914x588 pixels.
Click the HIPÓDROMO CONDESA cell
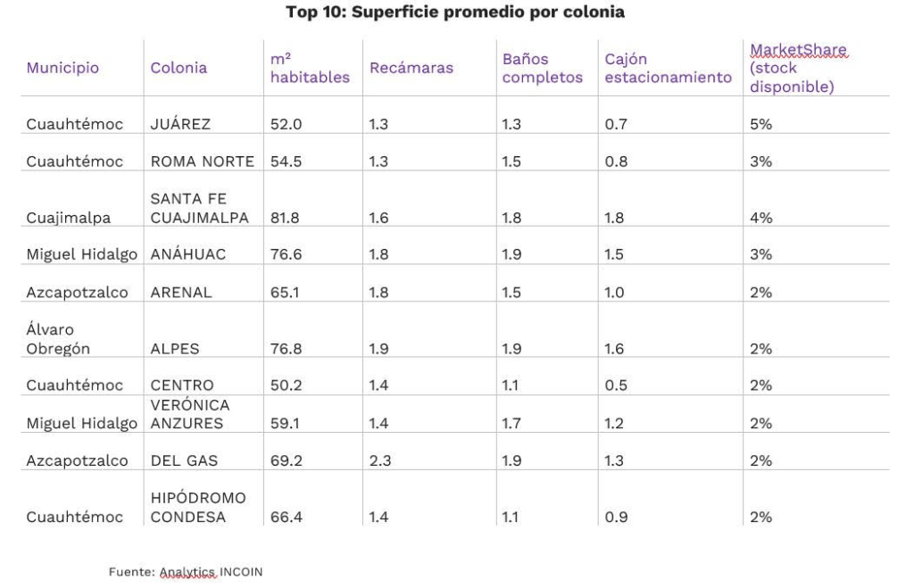[195, 508]
